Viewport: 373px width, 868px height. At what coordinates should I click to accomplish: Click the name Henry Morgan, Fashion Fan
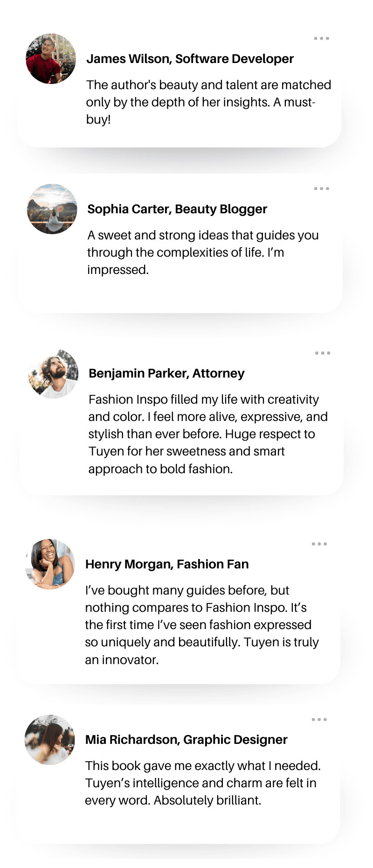[167, 564]
